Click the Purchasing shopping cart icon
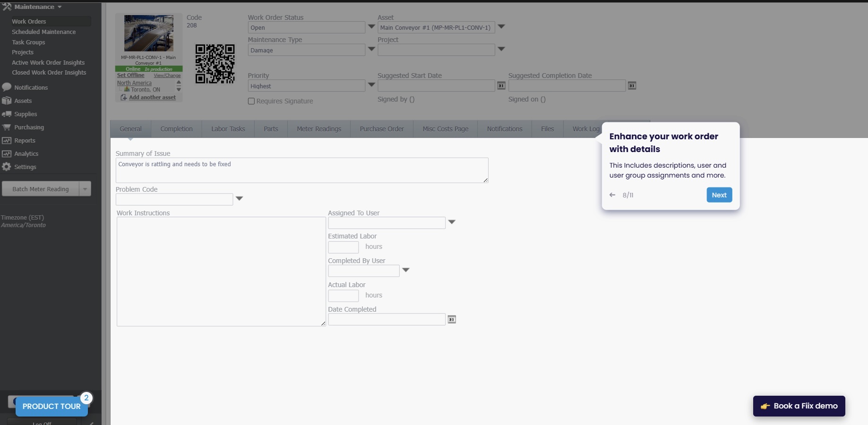The image size is (868, 425). coord(6,127)
